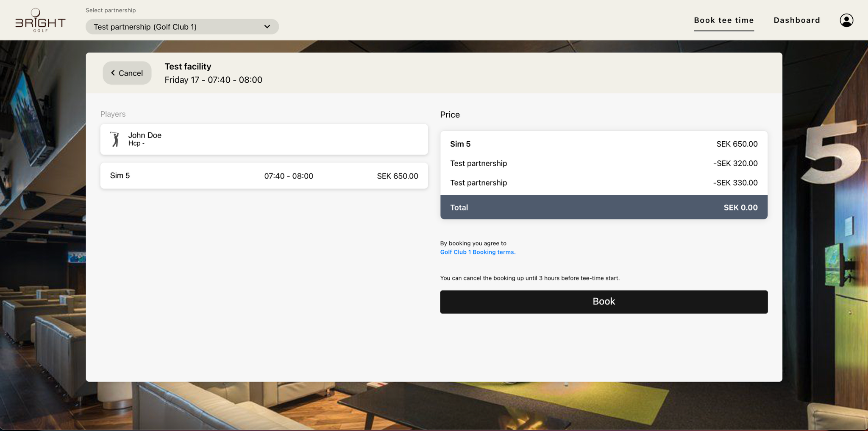
Task: Click the Select partnership label
Action: pos(111,10)
